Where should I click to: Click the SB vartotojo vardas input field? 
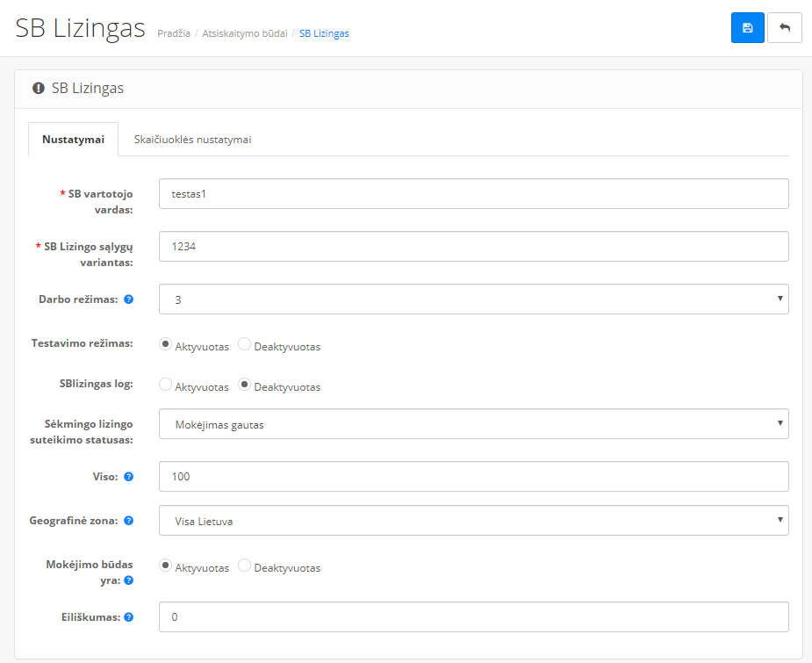(472, 193)
